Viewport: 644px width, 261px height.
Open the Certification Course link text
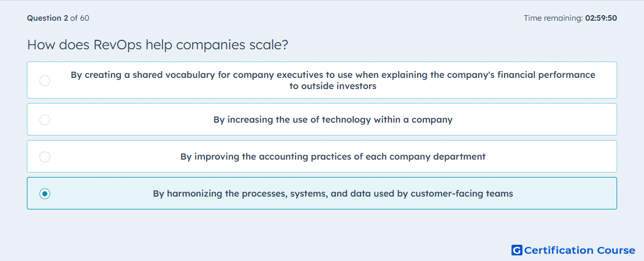point(580,250)
